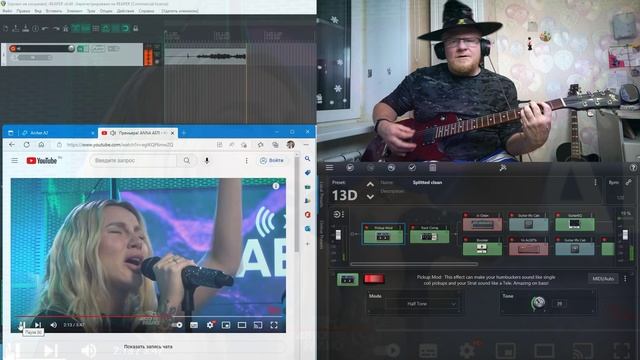Select the YouTube premiere tab
The height and width of the screenshot is (360, 640).
click(137, 133)
